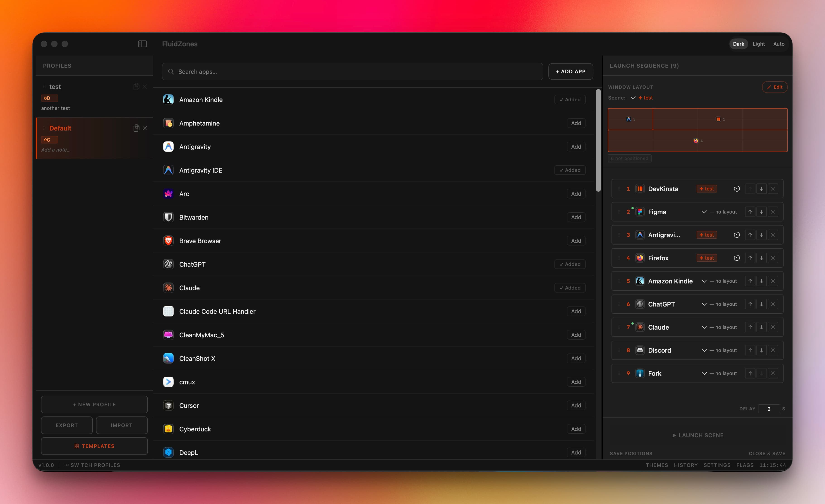Click Firefox icon in window layout grid
The height and width of the screenshot is (504, 825).
click(696, 141)
